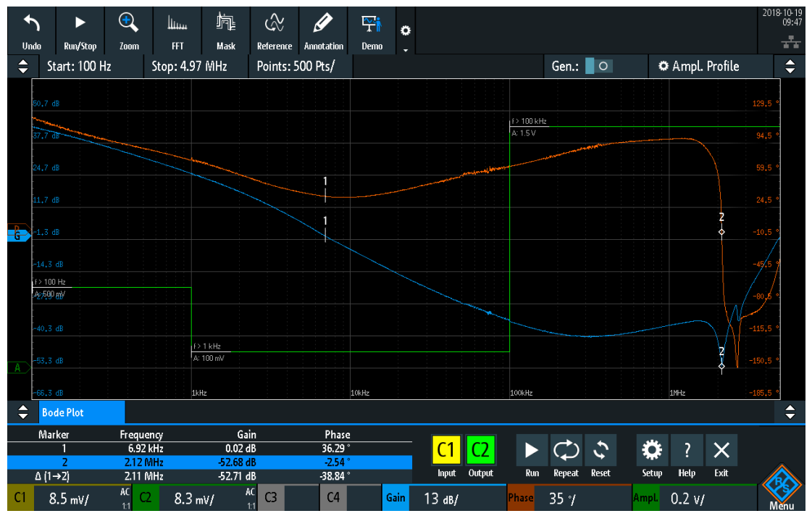Toggle the Gen. generator switch
812x516 pixels.
tap(598, 67)
